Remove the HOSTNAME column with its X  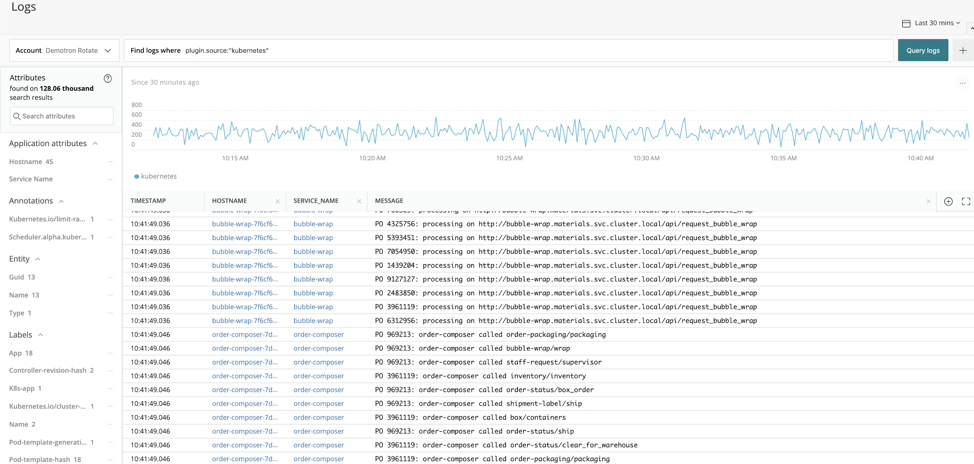(x=278, y=201)
